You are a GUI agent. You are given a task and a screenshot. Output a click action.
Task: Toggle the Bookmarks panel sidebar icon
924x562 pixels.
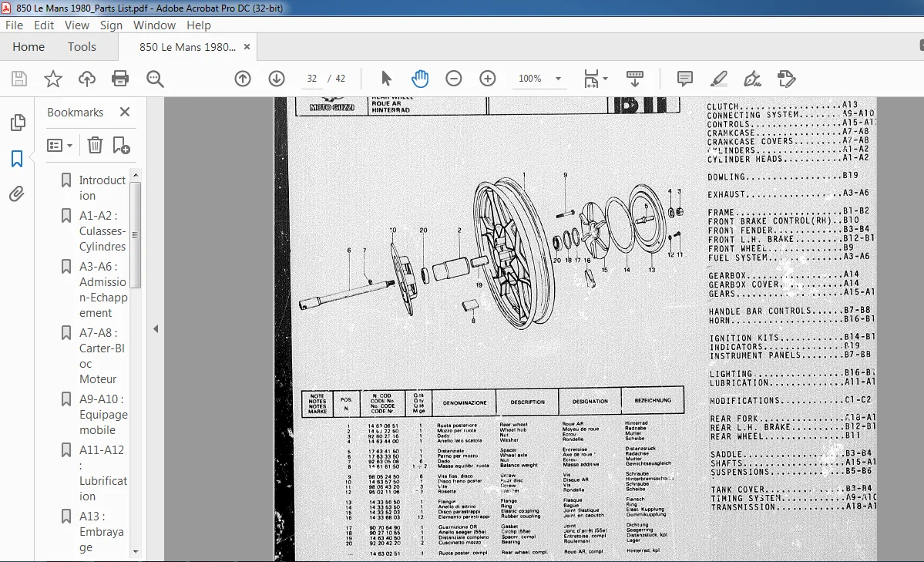[x=17, y=159]
